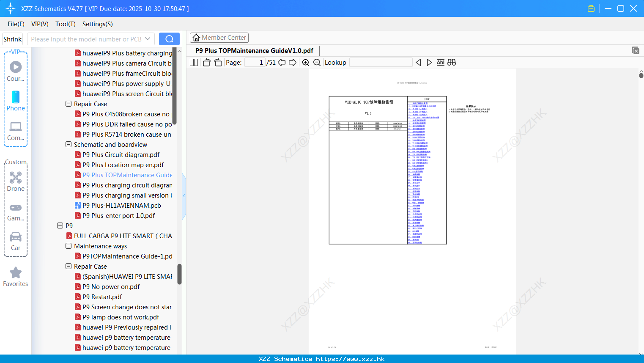Screen dimensions: 644x363
Task: Collapse Schematic and boardview folder
Action: [x=69, y=144]
